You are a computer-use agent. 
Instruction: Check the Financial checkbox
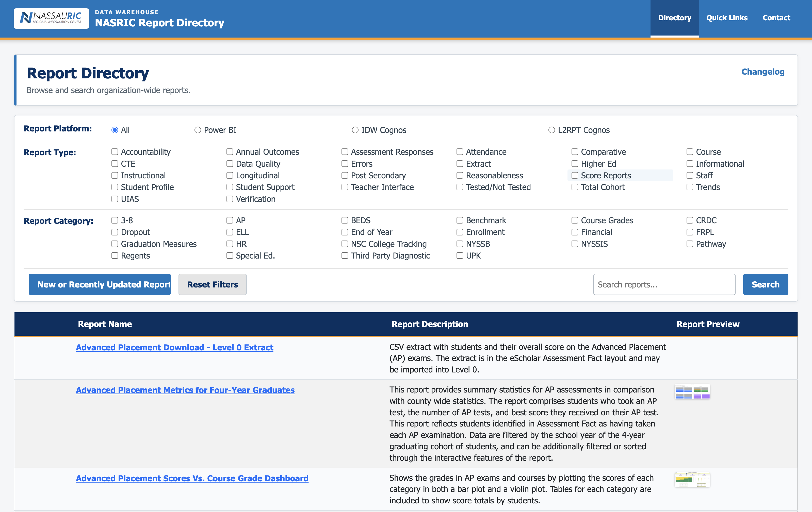(x=575, y=232)
